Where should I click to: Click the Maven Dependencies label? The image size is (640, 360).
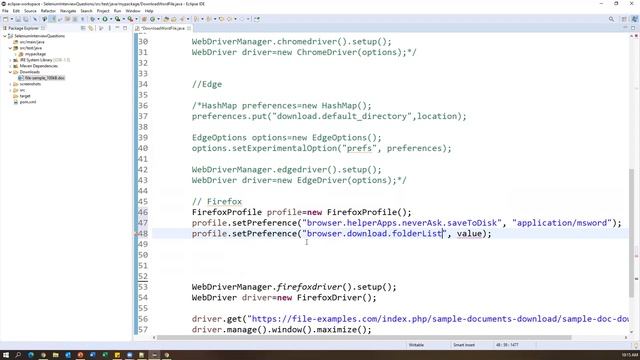[39, 66]
